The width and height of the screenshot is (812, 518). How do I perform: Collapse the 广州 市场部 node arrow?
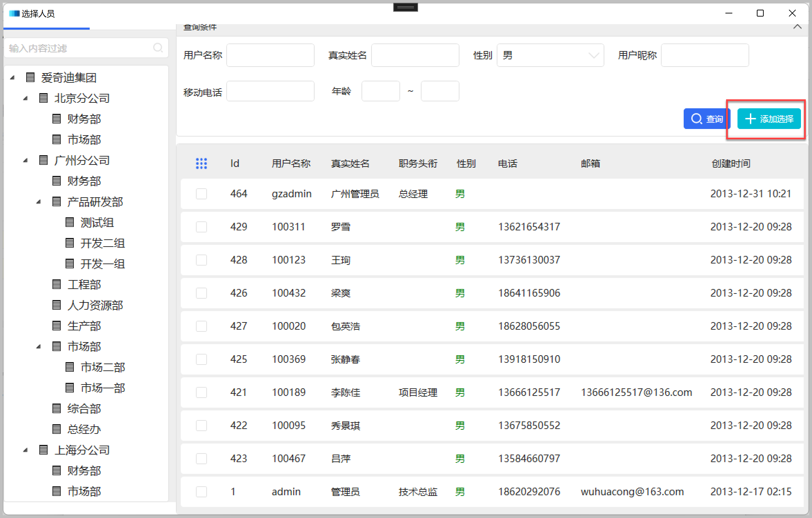[x=39, y=347]
